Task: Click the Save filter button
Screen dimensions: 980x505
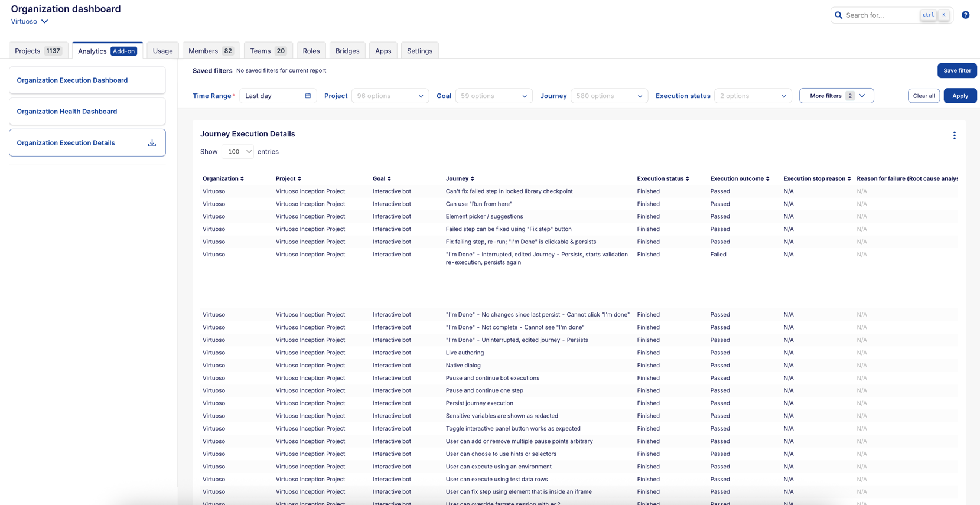Action: click(956, 70)
